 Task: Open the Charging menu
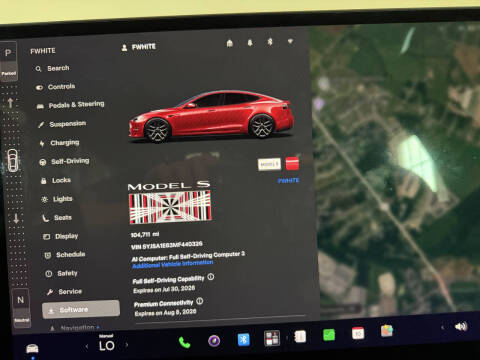59,143
